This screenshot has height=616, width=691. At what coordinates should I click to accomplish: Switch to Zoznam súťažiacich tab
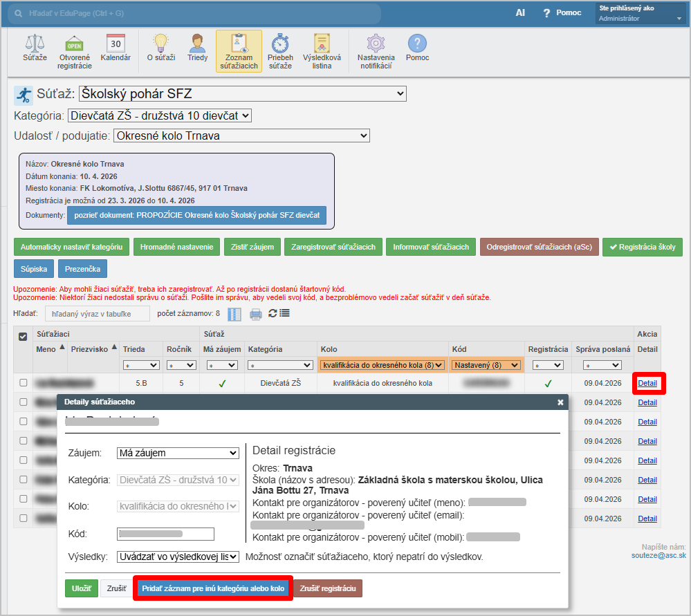(239, 51)
